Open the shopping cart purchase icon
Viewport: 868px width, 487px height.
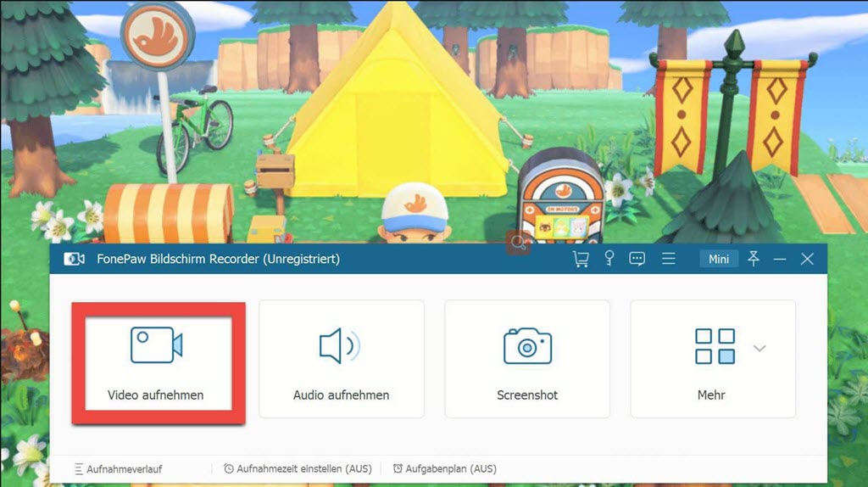[581, 259]
